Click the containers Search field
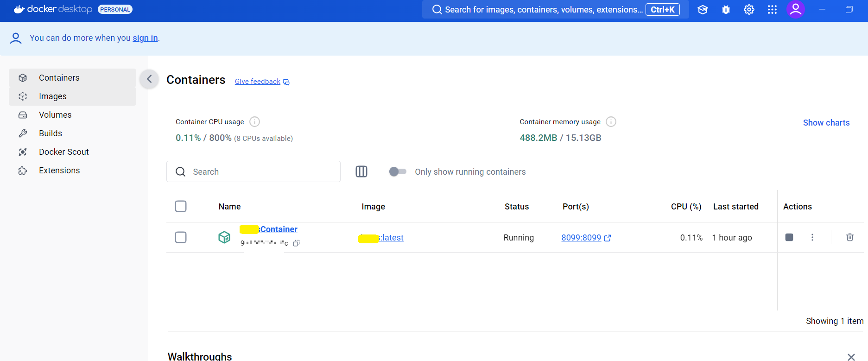The image size is (868, 361). point(253,171)
